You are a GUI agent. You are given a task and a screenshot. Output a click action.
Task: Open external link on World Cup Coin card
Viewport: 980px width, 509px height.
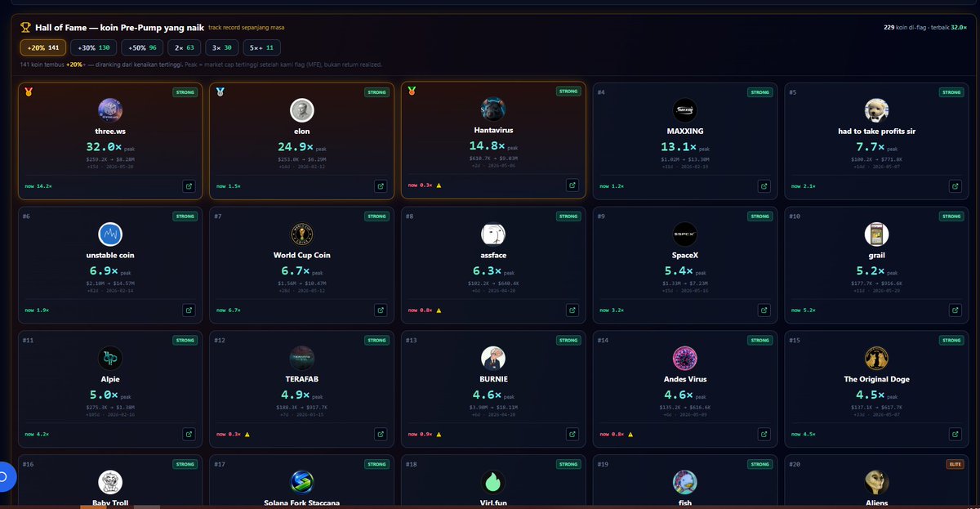(x=381, y=310)
